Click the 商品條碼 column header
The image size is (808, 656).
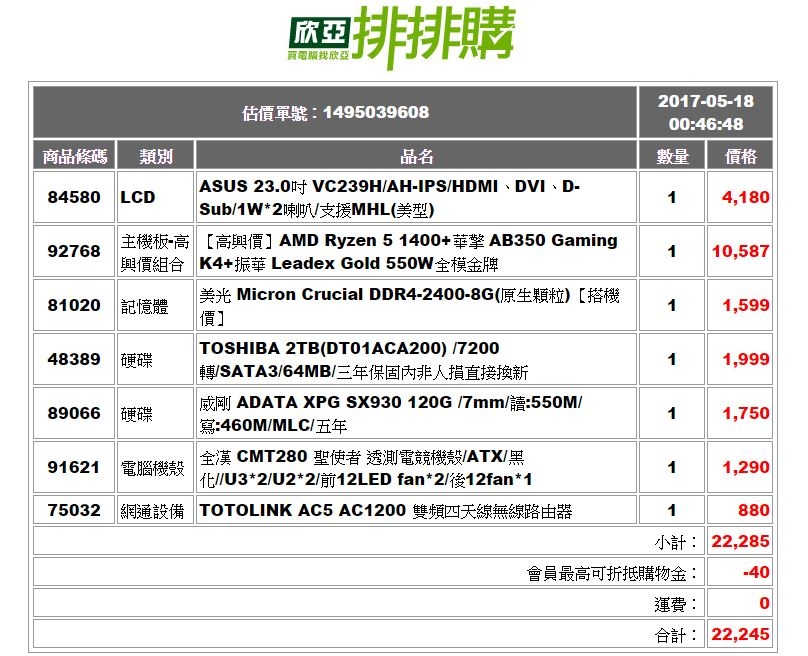[x=74, y=156]
